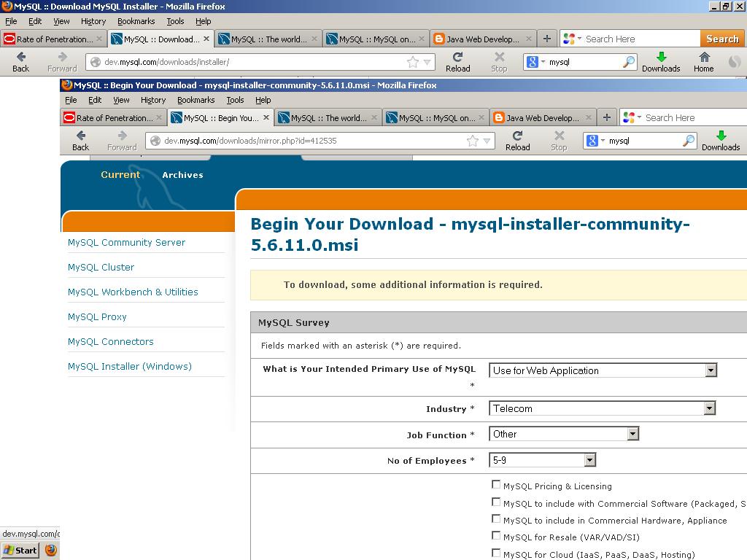
Task: Close 'Java Web Develop' tab in outer window
Action: [529, 39]
